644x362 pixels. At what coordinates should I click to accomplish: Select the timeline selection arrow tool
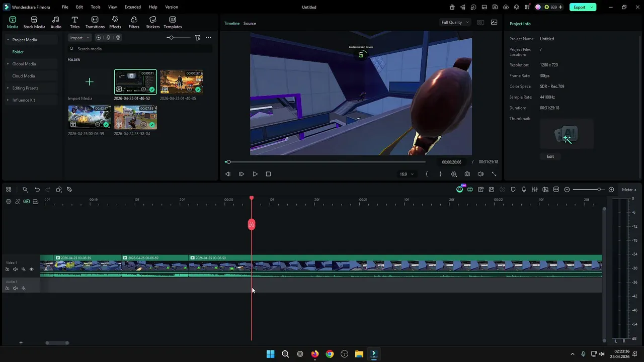[x=25, y=190]
